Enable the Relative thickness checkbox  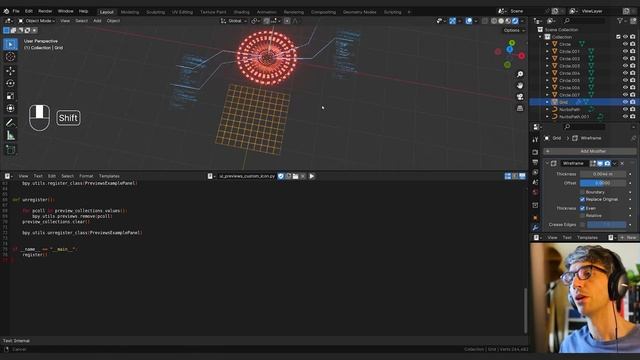click(582, 216)
